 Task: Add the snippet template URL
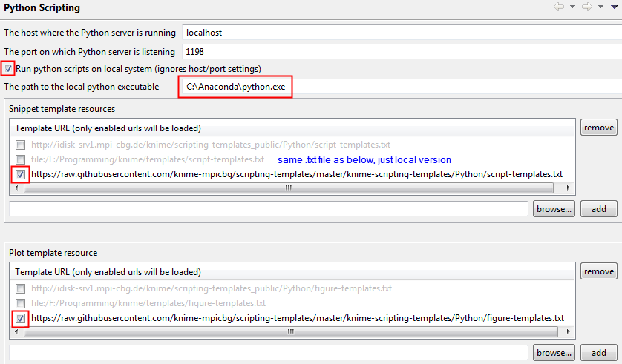coord(598,209)
